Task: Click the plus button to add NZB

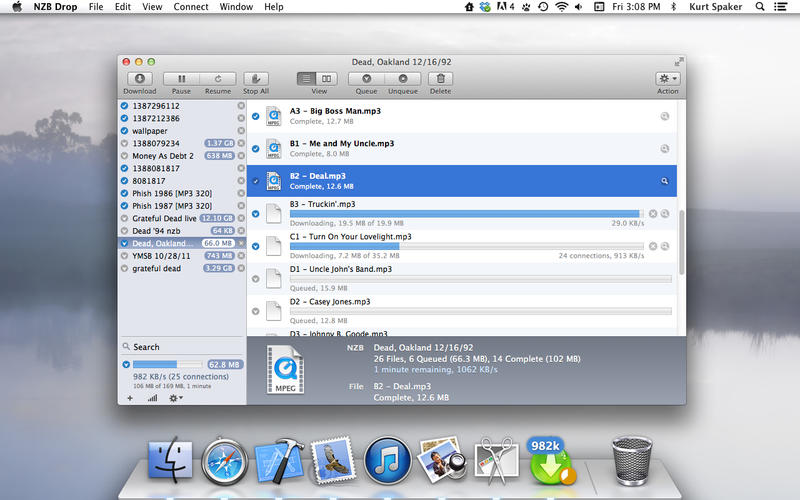Action: (130, 398)
